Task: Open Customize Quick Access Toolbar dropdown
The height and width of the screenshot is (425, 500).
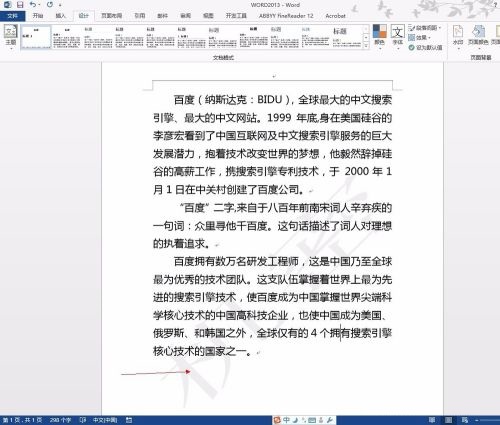Action: pos(60,5)
